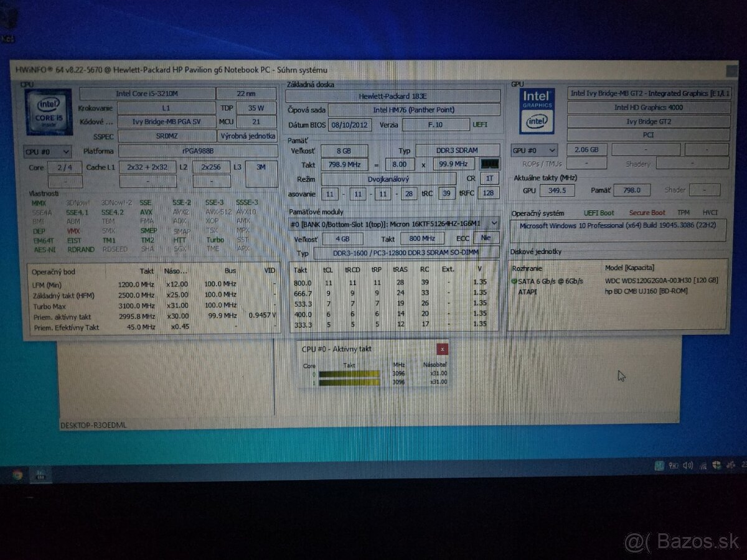Click the 35 W TDP value

(256, 108)
